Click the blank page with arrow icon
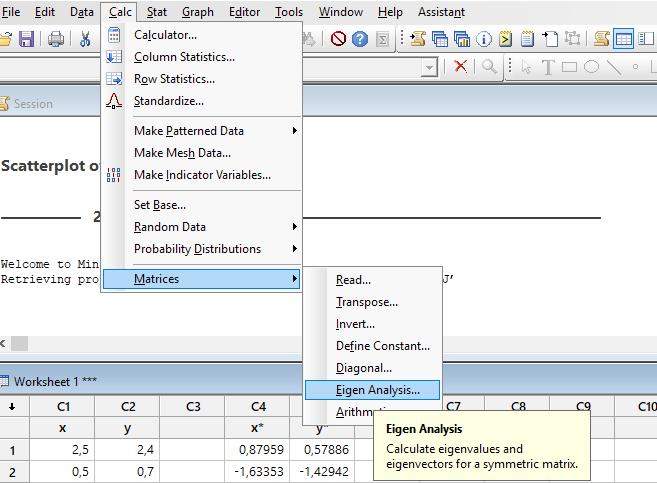 point(550,39)
